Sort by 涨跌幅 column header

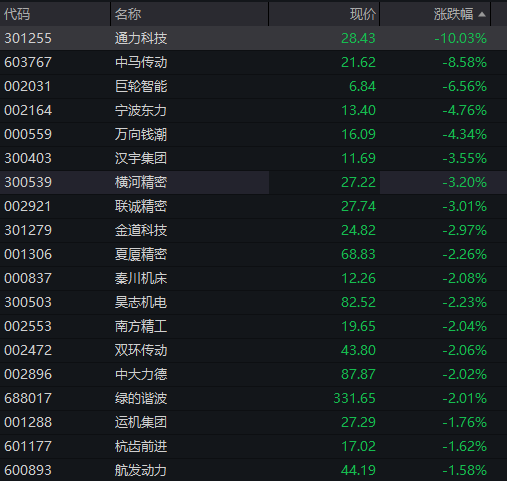pyautogui.click(x=435, y=14)
